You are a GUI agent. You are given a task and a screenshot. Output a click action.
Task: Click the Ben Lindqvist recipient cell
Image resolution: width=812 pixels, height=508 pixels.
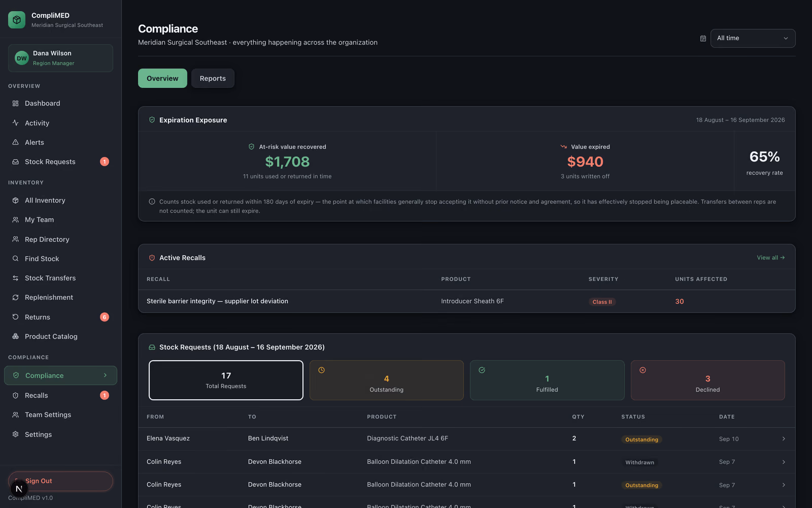268,438
